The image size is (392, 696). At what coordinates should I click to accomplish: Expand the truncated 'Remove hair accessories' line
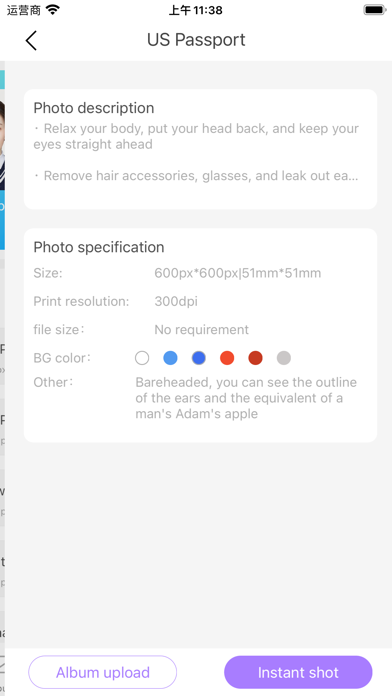coord(196,176)
